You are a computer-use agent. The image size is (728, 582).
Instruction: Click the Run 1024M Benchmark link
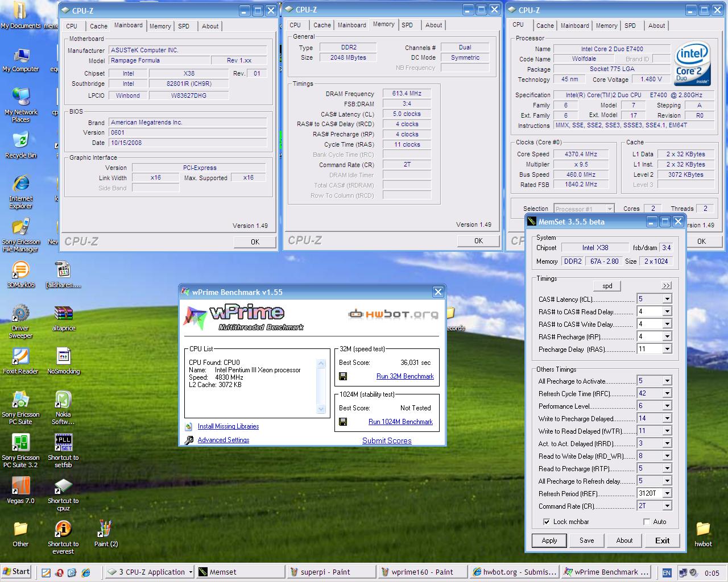tap(400, 422)
